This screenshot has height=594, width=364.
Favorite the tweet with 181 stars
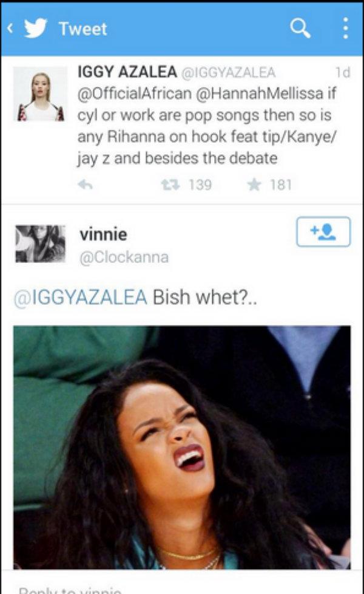click(x=254, y=185)
